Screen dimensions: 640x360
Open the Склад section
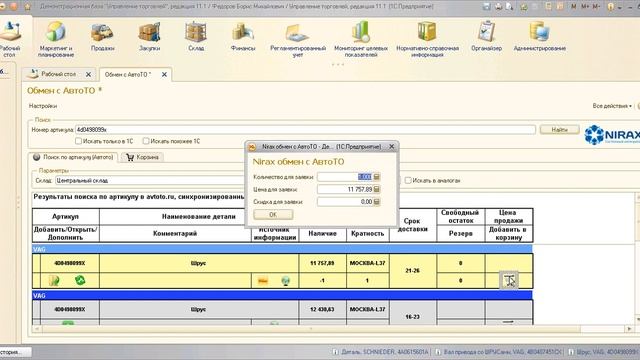pos(196,38)
